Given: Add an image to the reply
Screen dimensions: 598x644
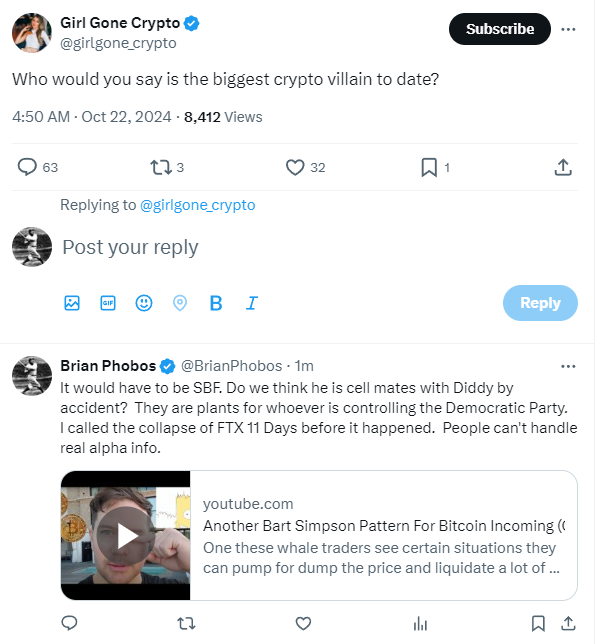Looking at the screenshot, I should 72,303.
